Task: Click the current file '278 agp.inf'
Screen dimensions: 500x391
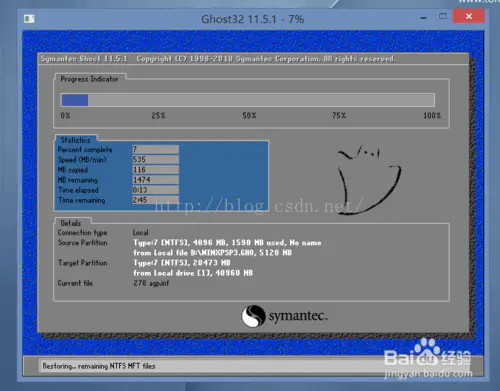Action: point(151,283)
